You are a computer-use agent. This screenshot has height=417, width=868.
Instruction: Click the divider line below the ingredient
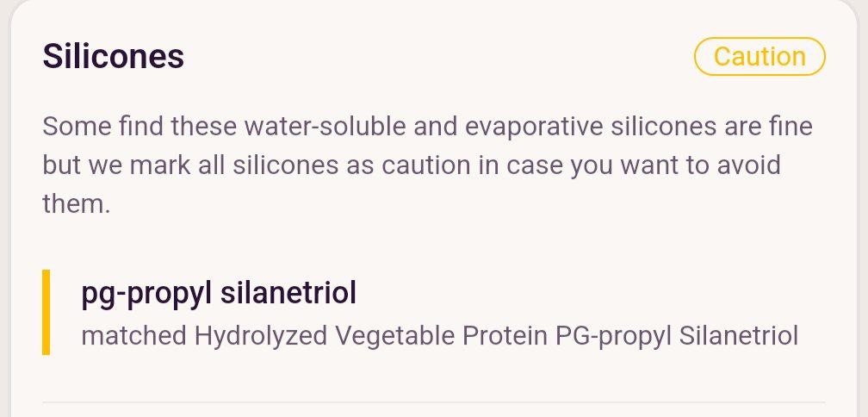click(x=433, y=402)
